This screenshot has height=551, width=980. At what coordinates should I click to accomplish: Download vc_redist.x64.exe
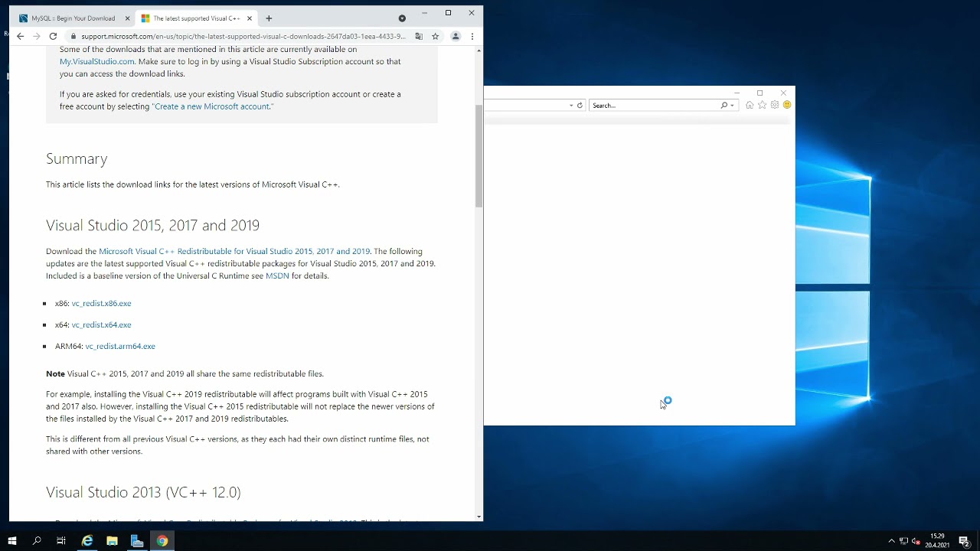[101, 324]
